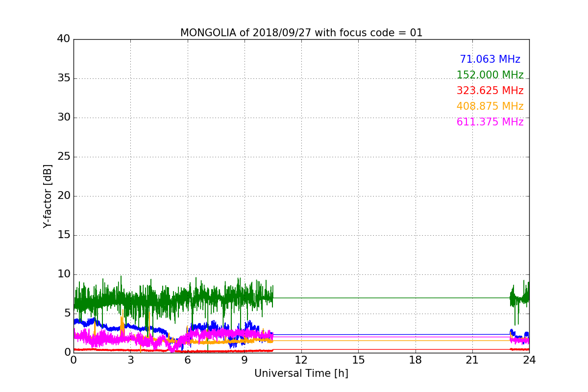Click x-axis tick label 24
Viewport: 588px width, 392px height.
tap(529, 360)
